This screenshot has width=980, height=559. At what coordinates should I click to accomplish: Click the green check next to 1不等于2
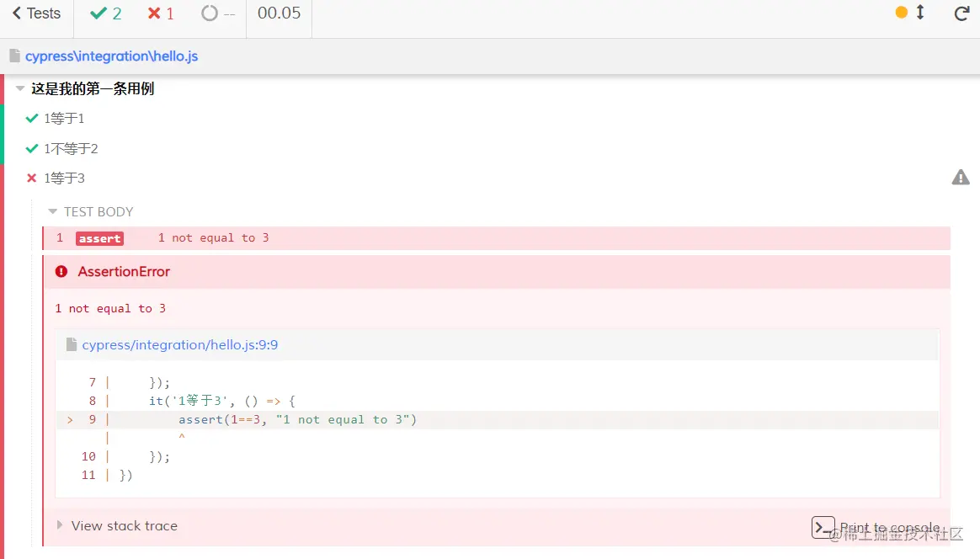pos(32,149)
